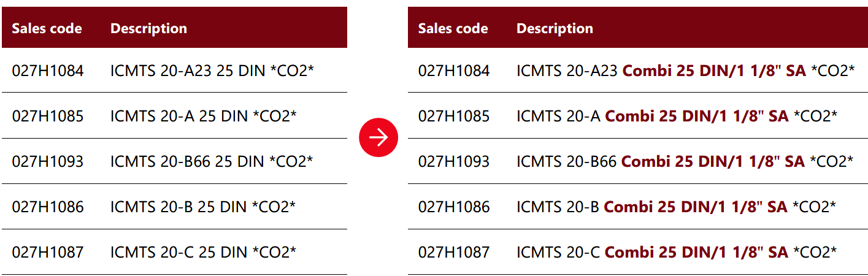The image size is (868, 276).
Task: Select sales code 027H1093 in left table
Action: [48, 161]
